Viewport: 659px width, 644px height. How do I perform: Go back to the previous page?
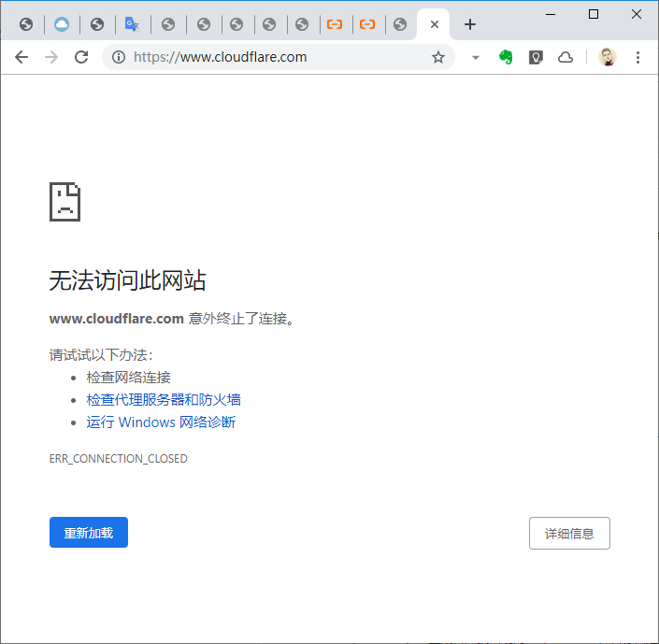21,57
